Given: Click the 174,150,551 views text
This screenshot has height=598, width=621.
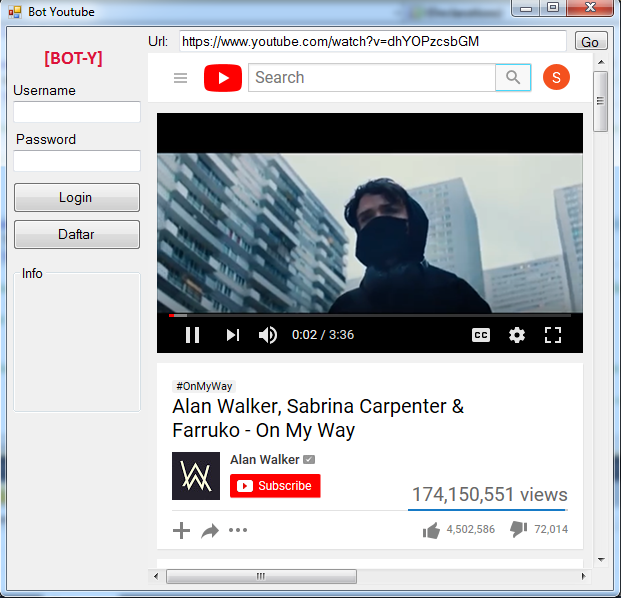Looking at the screenshot, I should [490, 494].
